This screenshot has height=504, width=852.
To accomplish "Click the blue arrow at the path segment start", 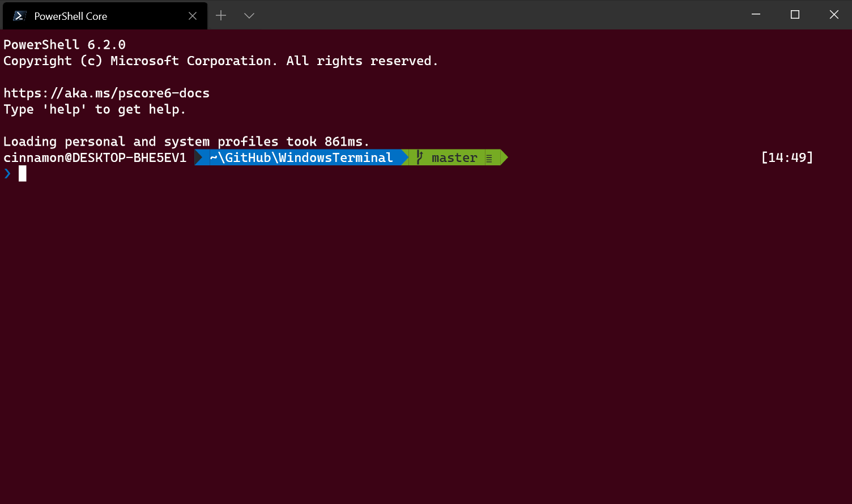I will pos(199,157).
